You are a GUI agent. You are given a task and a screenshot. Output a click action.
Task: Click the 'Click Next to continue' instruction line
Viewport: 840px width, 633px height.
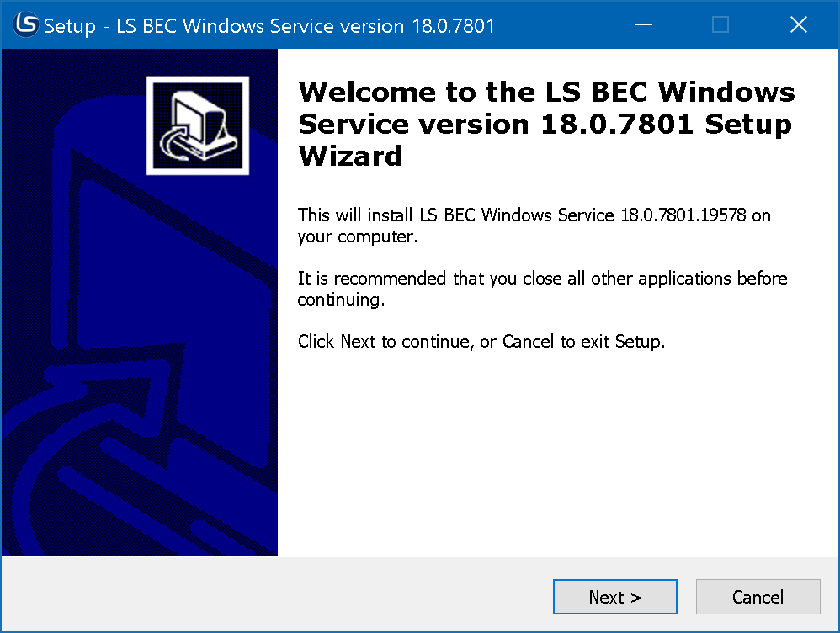point(481,342)
